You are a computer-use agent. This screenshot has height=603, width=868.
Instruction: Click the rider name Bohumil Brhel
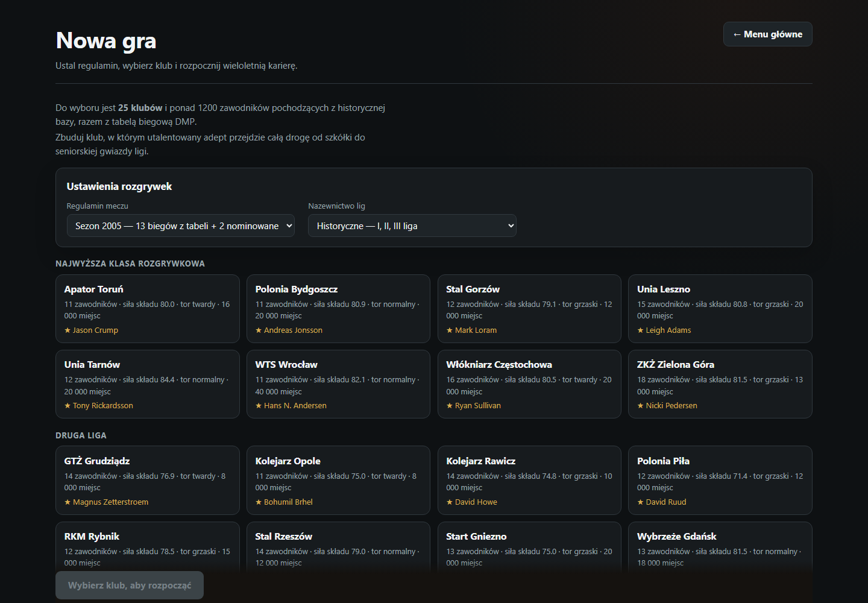(x=288, y=502)
